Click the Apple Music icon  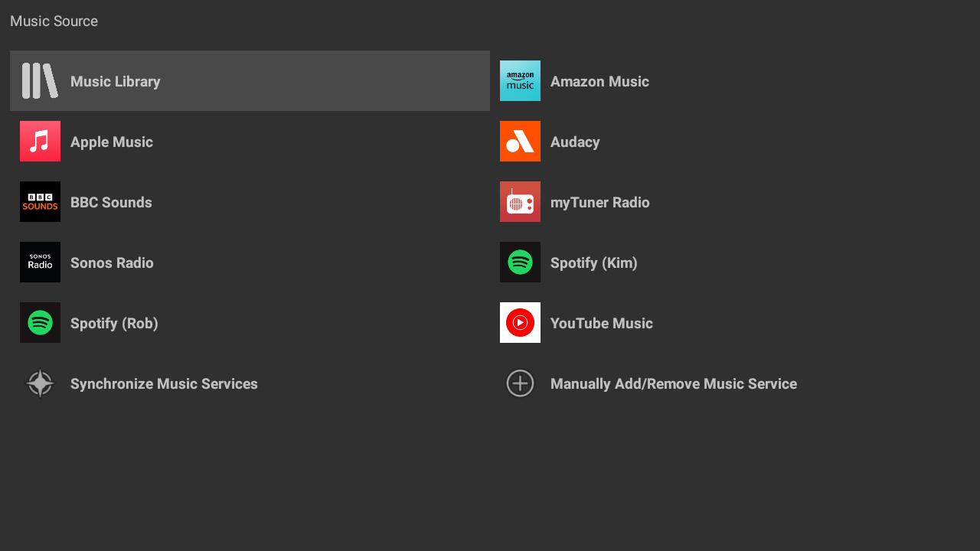pyautogui.click(x=40, y=141)
